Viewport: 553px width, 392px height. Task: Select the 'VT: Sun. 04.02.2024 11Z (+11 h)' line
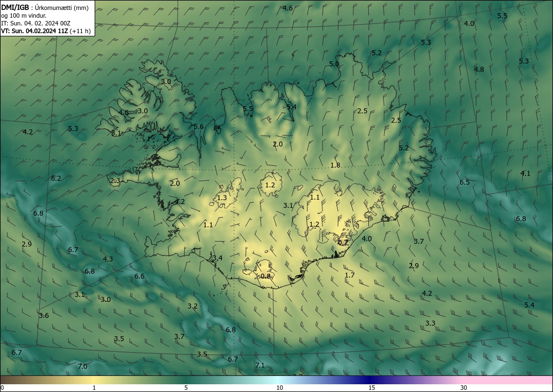[x=46, y=31]
